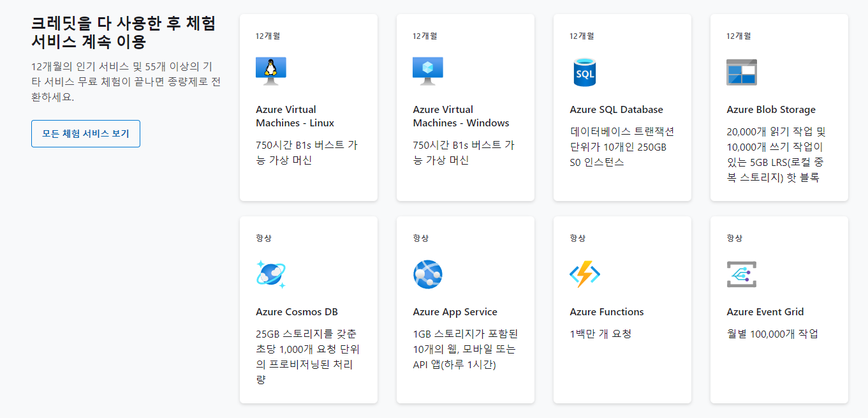The height and width of the screenshot is (418, 868).
Task: Click the Azure Cosmos DB planet icon
Action: point(271,274)
